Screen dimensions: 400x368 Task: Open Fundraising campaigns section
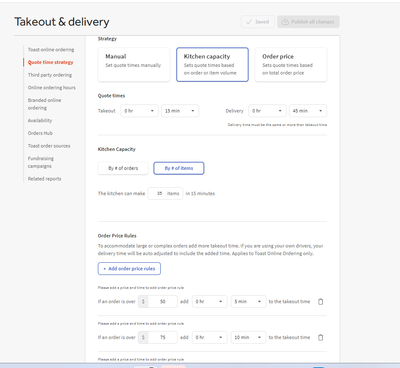point(41,162)
